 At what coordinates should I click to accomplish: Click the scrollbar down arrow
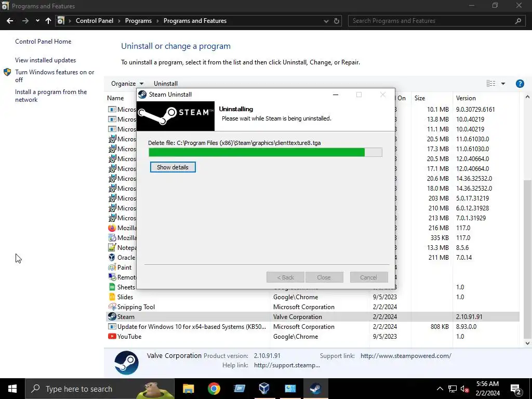tap(527, 343)
